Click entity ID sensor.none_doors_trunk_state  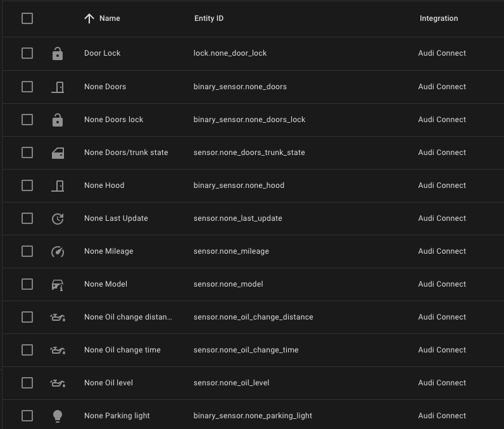pos(249,152)
